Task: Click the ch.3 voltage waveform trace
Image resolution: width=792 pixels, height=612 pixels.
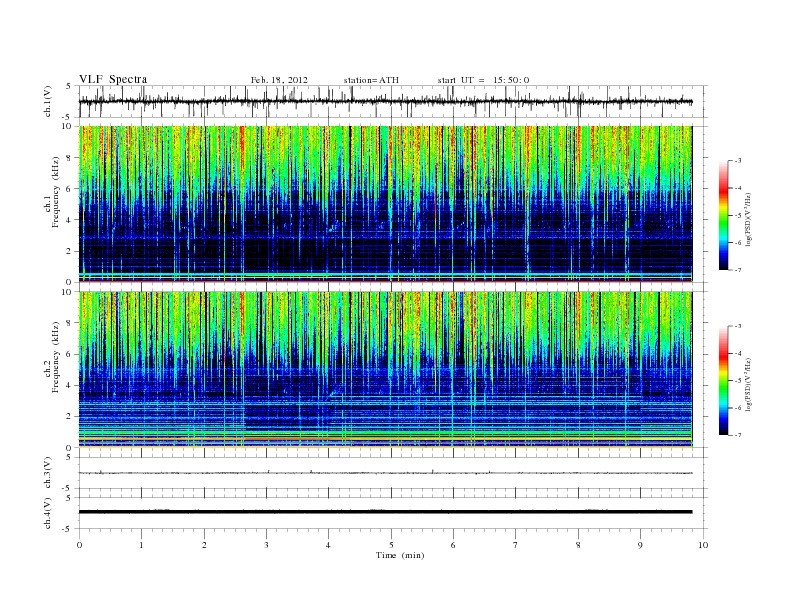Action: (x=385, y=473)
